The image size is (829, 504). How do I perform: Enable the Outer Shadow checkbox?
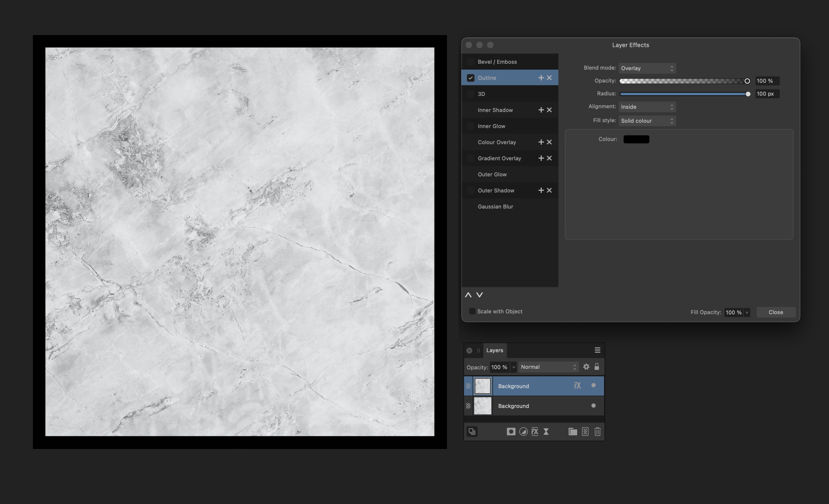(x=470, y=190)
